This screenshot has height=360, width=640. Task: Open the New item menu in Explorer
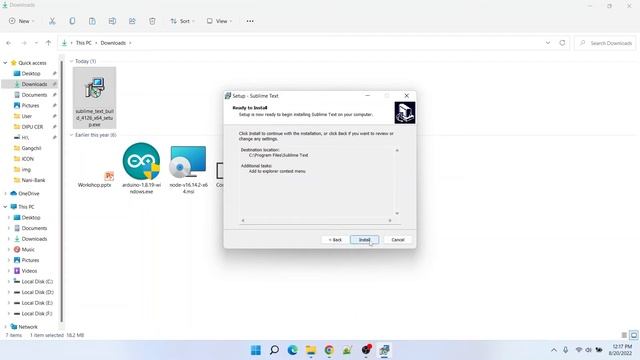click(x=22, y=21)
